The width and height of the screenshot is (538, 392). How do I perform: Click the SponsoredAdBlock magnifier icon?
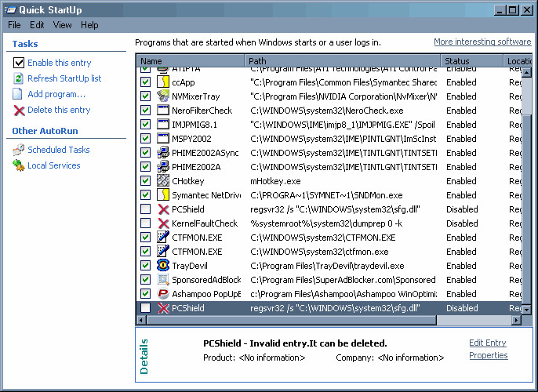pyautogui.click(x=163, y=280)
